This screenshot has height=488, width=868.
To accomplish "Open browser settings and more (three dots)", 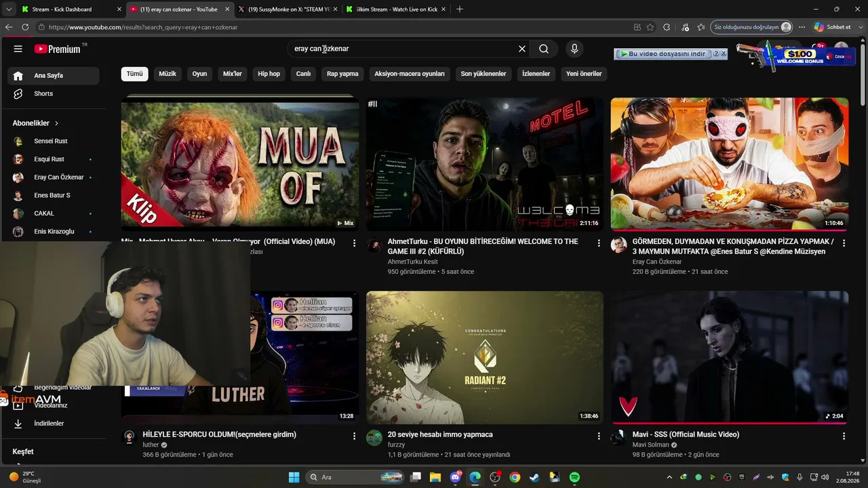I will click(x=802, y=27).
